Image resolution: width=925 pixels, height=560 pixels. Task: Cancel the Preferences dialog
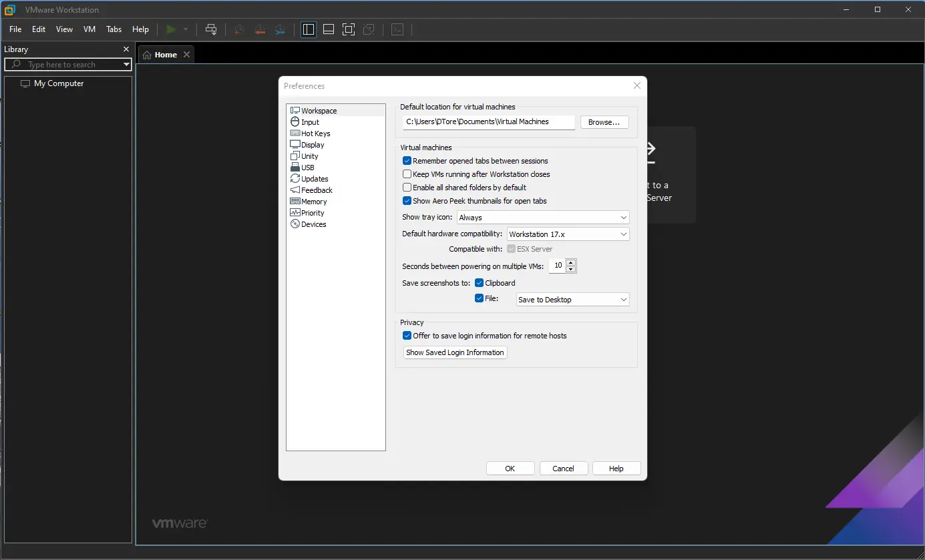point(564,469)
